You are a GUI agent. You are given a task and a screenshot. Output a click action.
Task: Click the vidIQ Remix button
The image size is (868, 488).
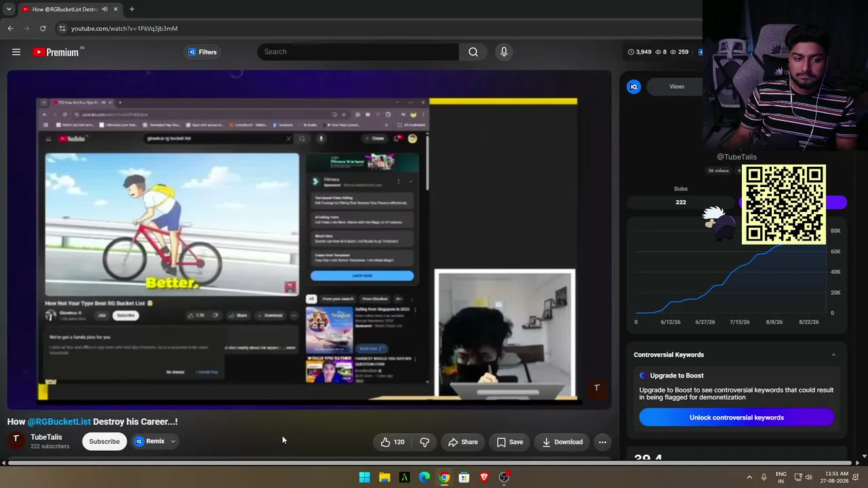click(x=150, y=441)
